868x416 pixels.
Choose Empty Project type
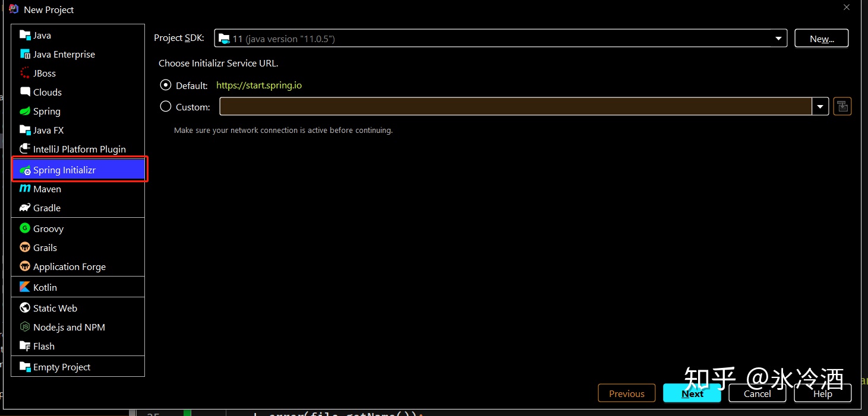pos(78,367)
